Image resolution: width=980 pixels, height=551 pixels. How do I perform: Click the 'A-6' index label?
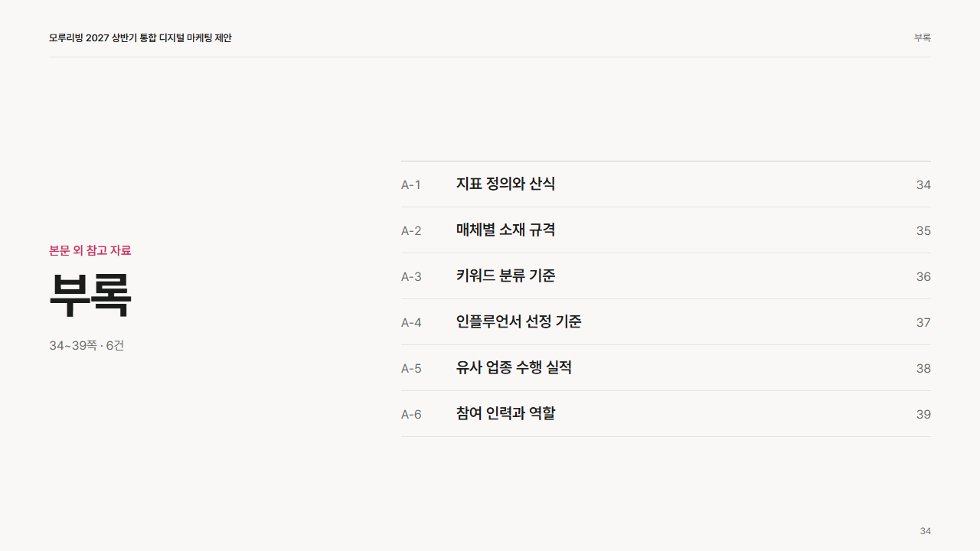411,414
